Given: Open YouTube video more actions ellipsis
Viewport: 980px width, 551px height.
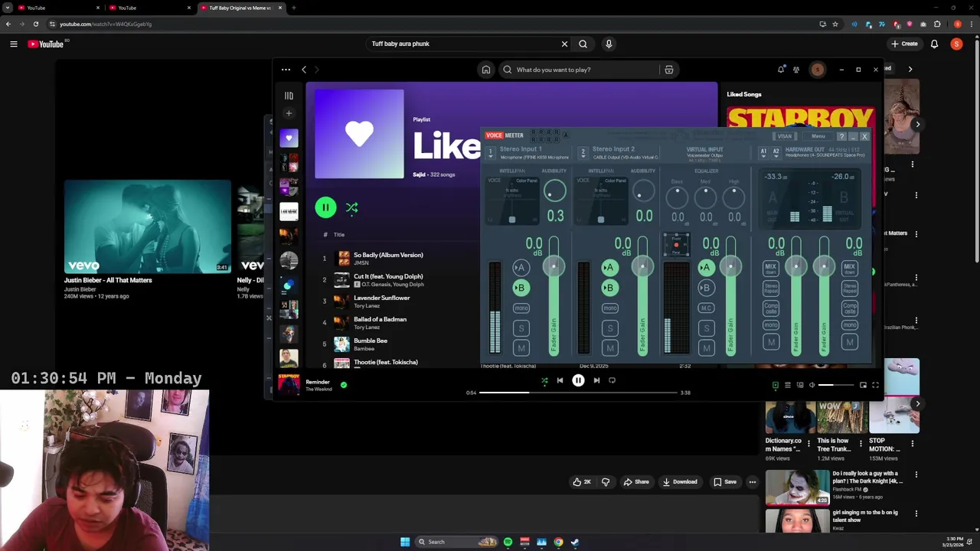Looking at the screenshot, I should pos(753,482).
